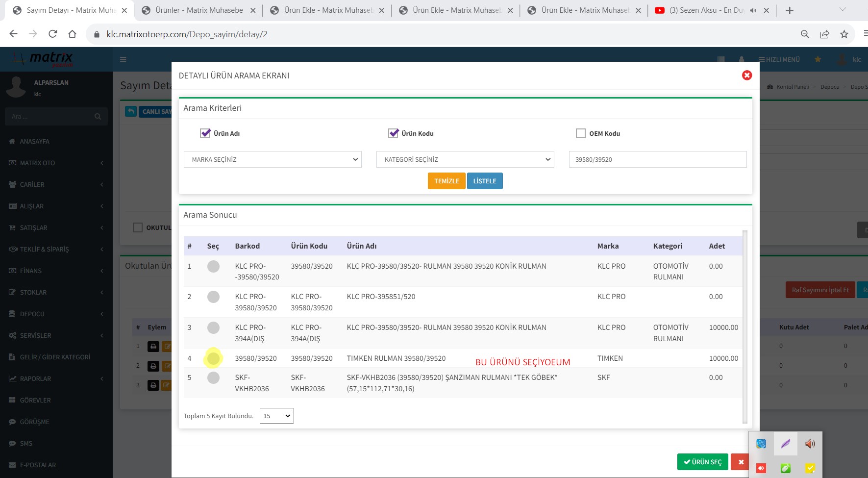Toggle the Ürün Kodu checkbox
This screenshot has width=868, height=478.
(393, 133)
